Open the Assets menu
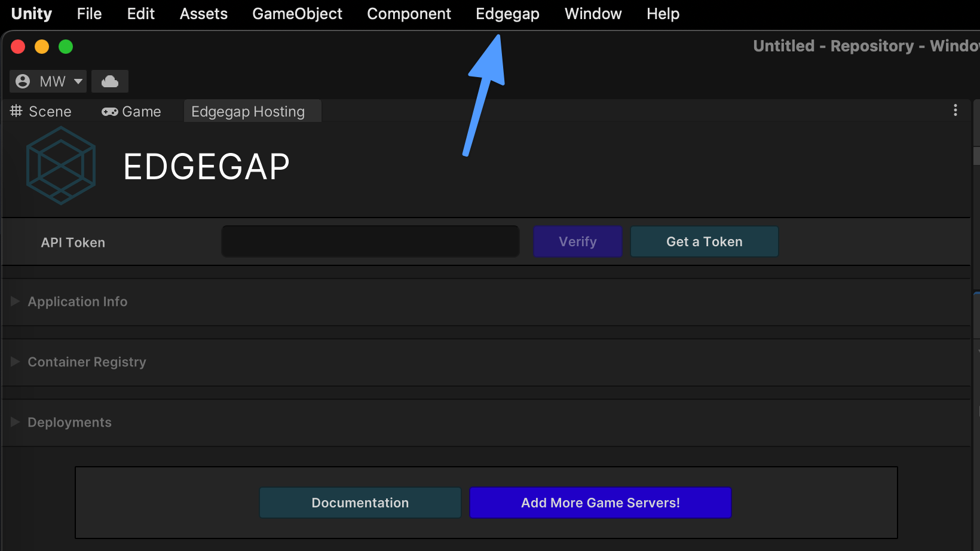 [x=203, y=14]
